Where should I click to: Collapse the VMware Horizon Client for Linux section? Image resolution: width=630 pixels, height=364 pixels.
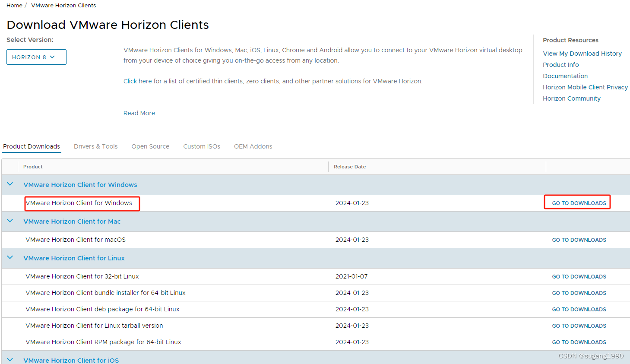[x=10, y=258]
